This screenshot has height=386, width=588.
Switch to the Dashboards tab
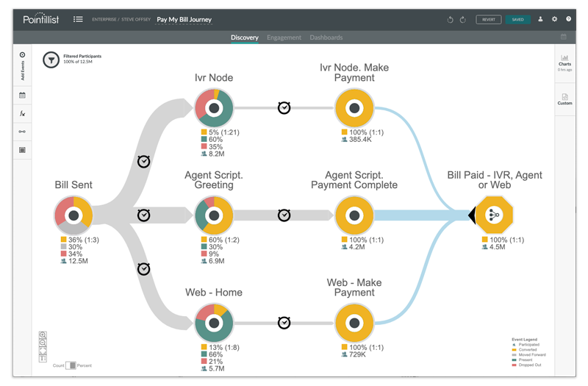click(326, 37)
